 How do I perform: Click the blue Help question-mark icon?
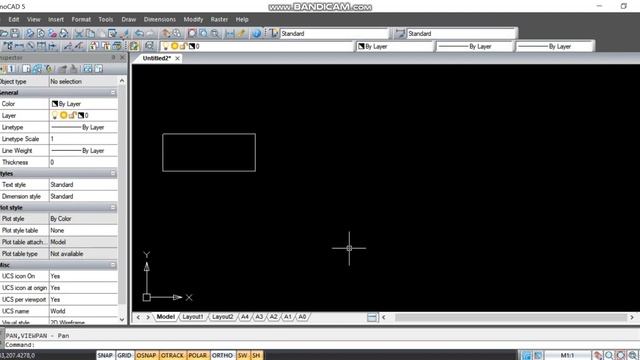[256, 33]
